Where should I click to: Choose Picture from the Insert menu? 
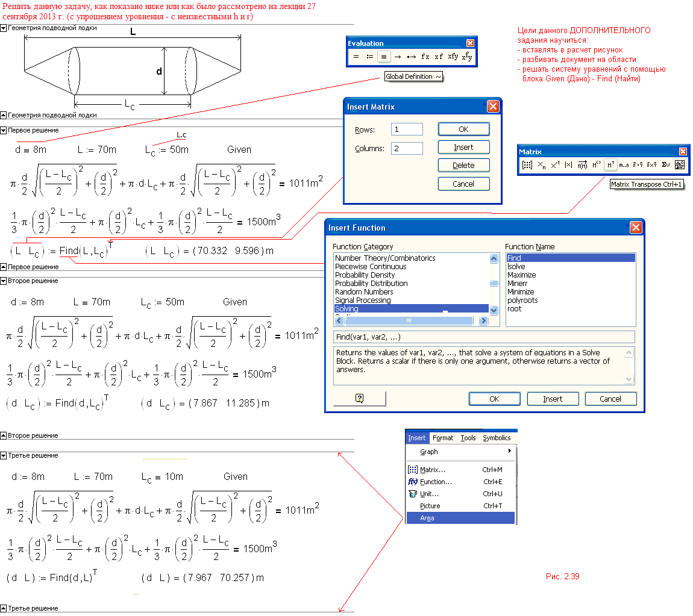coord(460,506)
